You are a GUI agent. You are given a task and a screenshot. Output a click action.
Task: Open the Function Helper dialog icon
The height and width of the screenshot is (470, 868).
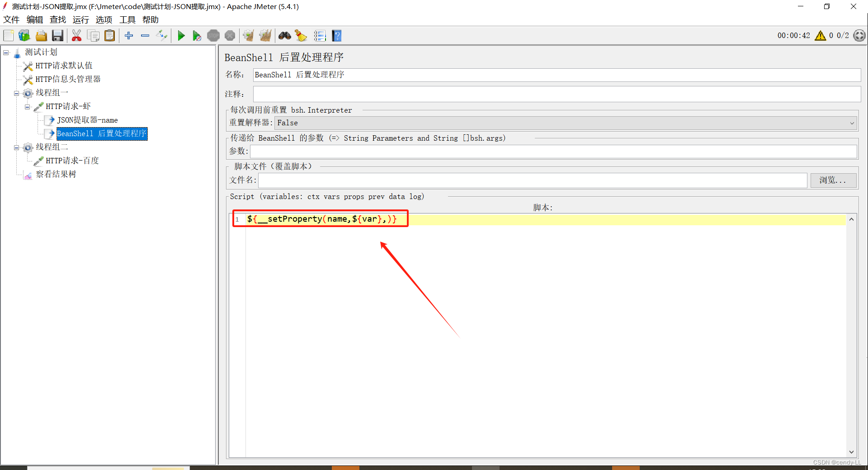(x=320, y=35)
